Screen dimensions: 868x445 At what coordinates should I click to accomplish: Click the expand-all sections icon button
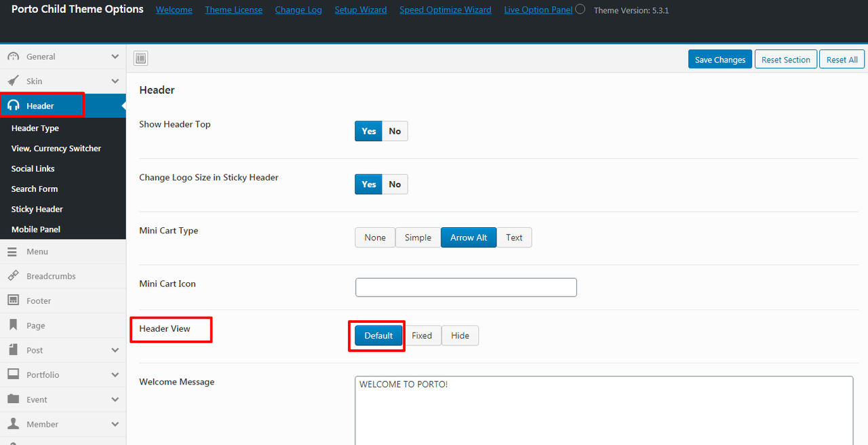[x=140, y=59]
